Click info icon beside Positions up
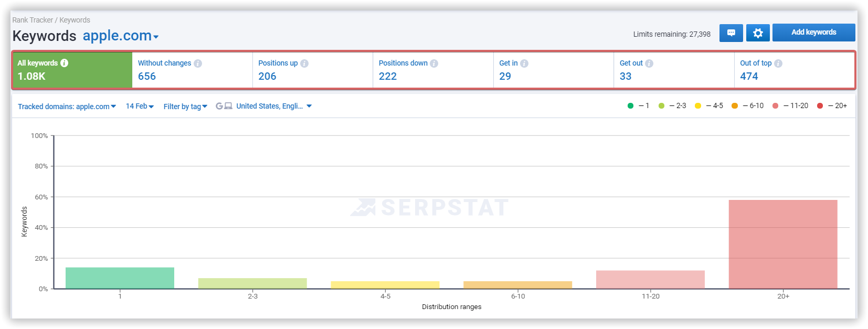 [304, 63]
